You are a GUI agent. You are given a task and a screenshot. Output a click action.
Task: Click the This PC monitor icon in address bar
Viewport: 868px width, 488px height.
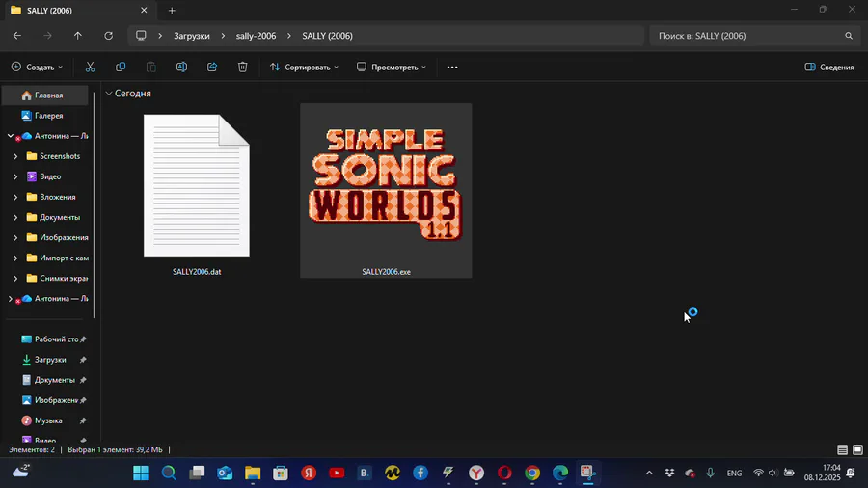(141, 36)
